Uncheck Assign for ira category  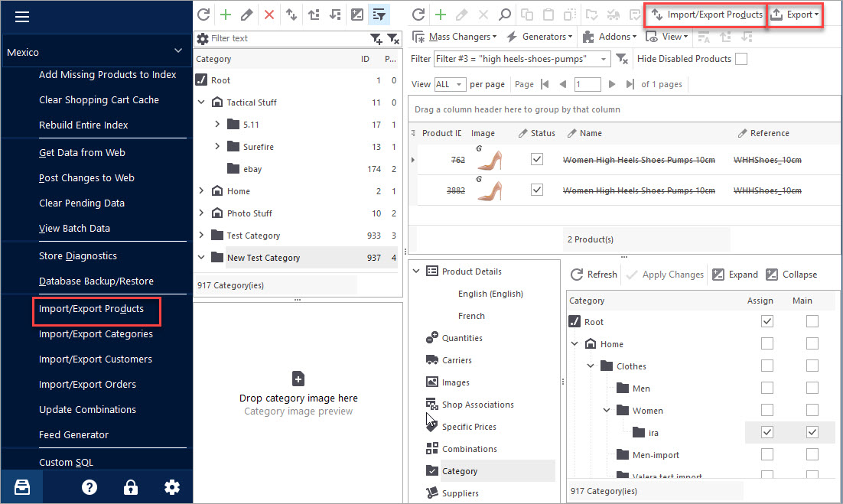point(767,432)
